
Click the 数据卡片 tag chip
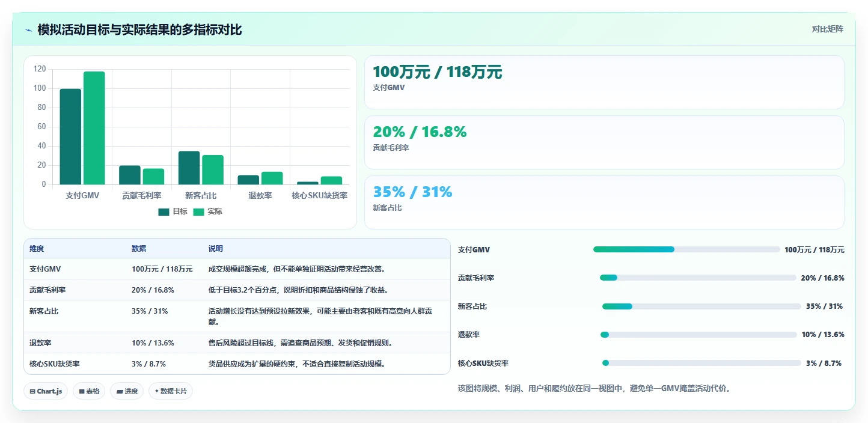point(171,391)
